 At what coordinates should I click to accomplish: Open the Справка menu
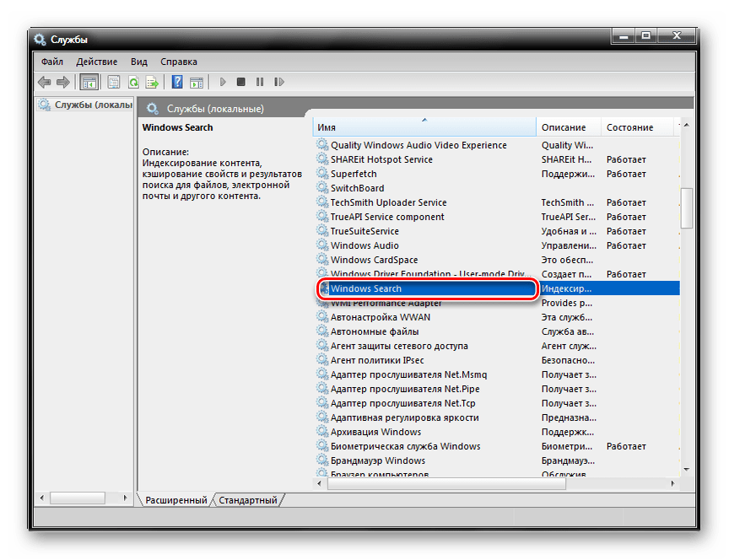tap(178, 62)
